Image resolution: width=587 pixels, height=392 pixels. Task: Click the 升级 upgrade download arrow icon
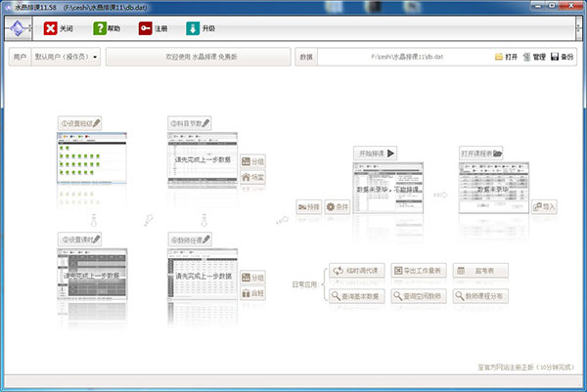coord(194,29)
